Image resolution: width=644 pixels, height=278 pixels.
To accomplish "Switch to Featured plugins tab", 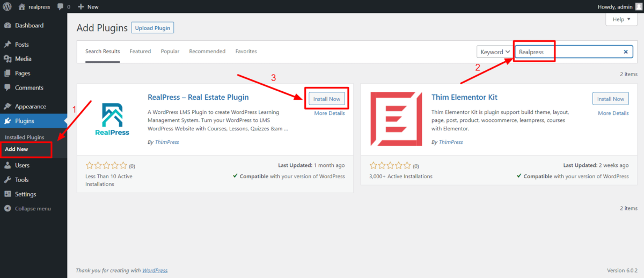I will [140, 52].
